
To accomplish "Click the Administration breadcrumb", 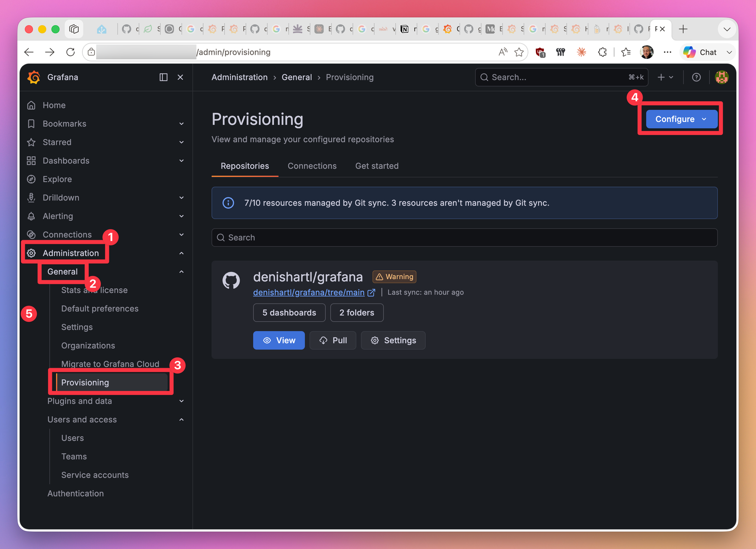I will tap(240, 77).
